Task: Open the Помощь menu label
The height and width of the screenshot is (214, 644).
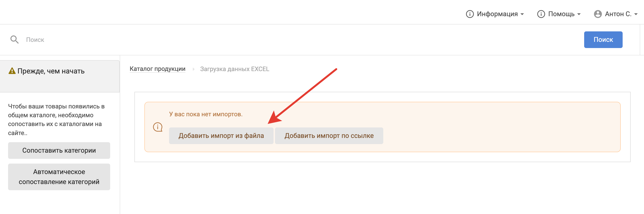Action: [x=561, y=14]
